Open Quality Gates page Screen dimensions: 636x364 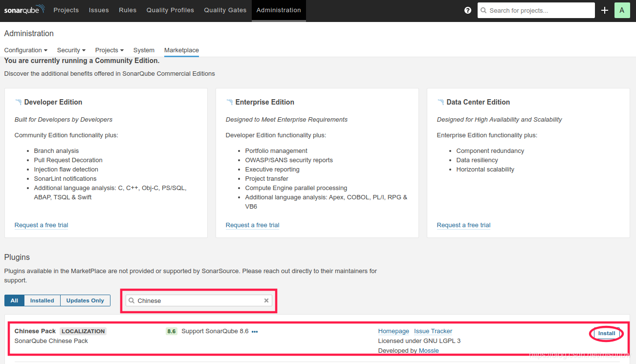click(225, 10)
